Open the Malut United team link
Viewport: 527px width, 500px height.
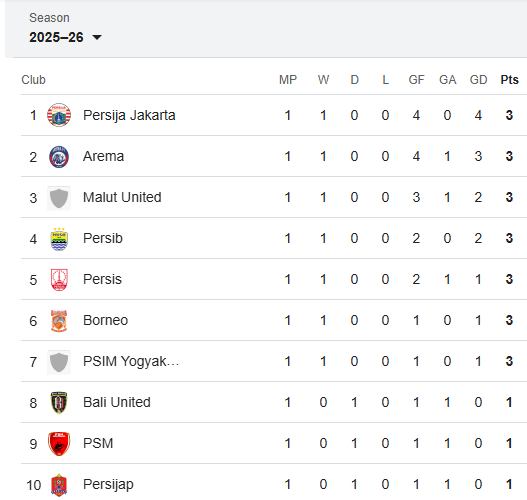122,197
